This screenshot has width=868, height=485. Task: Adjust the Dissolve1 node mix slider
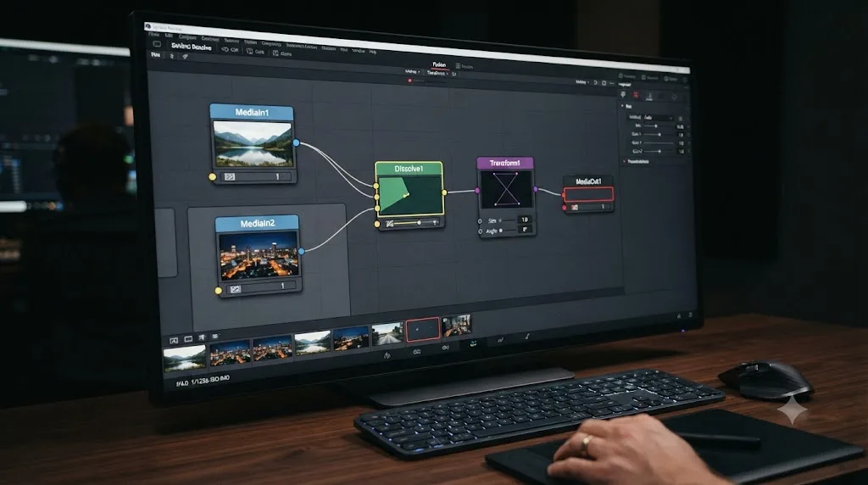tap(417, 222)
